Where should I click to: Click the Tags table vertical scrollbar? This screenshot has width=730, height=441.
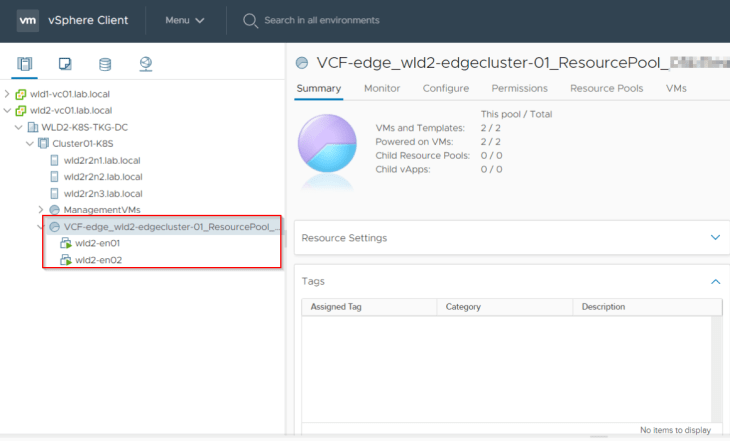(716, 369)
